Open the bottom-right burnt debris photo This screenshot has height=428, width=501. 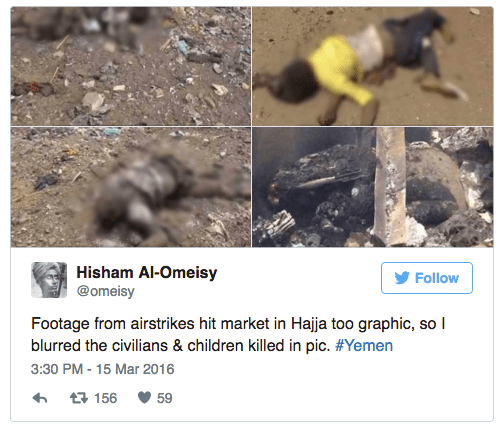[373, 187]
